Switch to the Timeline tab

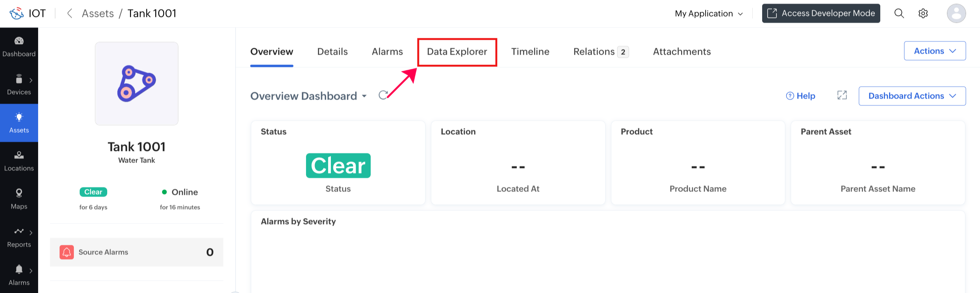point(530,52)
